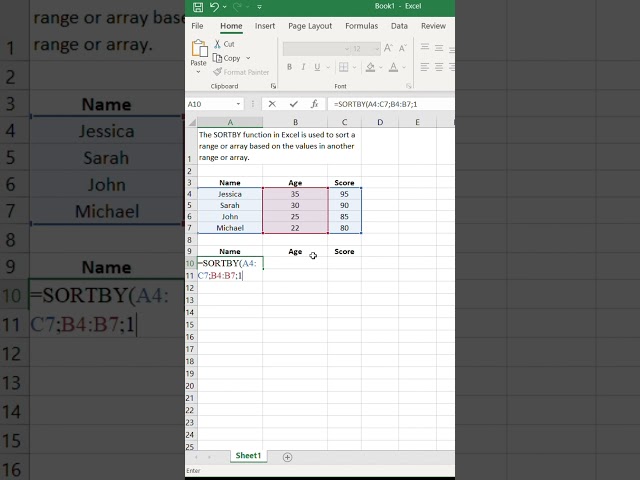Toggle Italic formatting
The width and height of the screenshot is (640, 480).
pos(303,67)
